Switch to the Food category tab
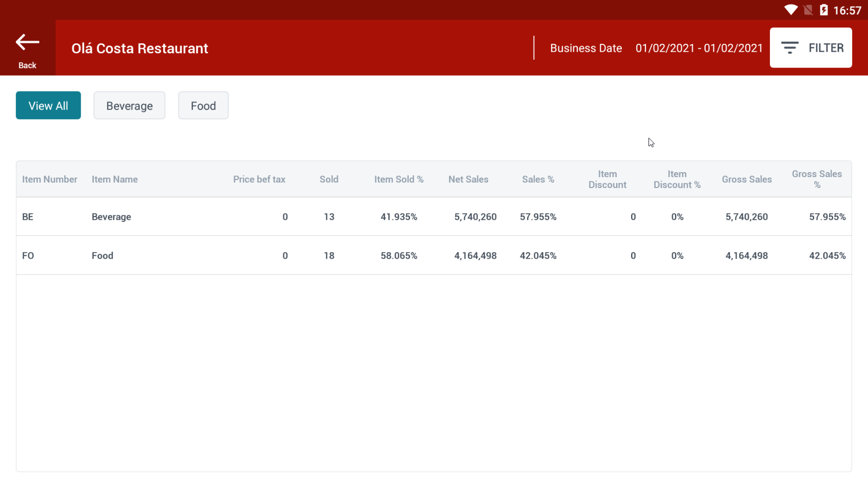The image size is (868, 488). [203, 105]
